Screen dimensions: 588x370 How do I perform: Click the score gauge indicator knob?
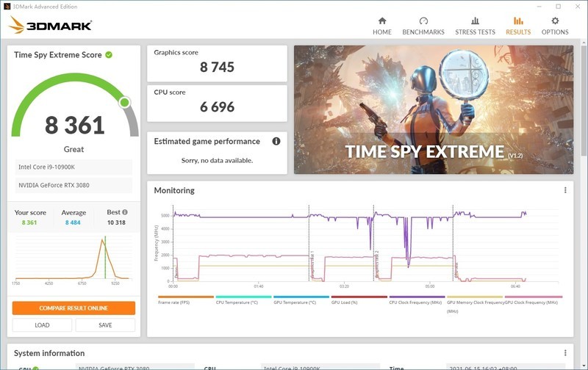(124, 102)
